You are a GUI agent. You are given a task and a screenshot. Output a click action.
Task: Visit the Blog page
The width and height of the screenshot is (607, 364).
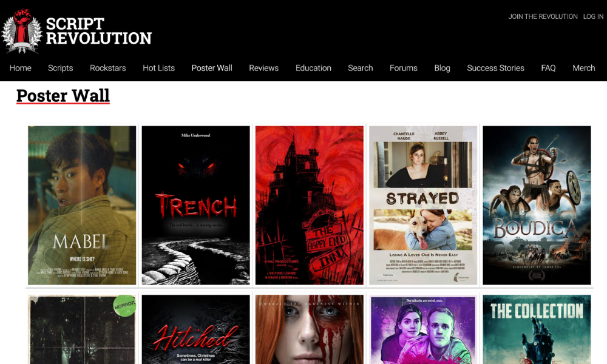(442, 68)
